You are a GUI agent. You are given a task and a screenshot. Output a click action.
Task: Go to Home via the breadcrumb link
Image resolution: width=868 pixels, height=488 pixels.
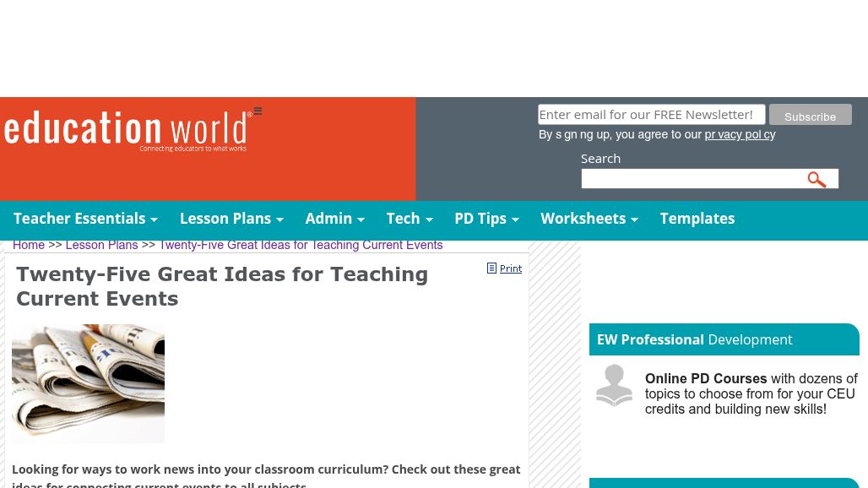coord(29,245)
